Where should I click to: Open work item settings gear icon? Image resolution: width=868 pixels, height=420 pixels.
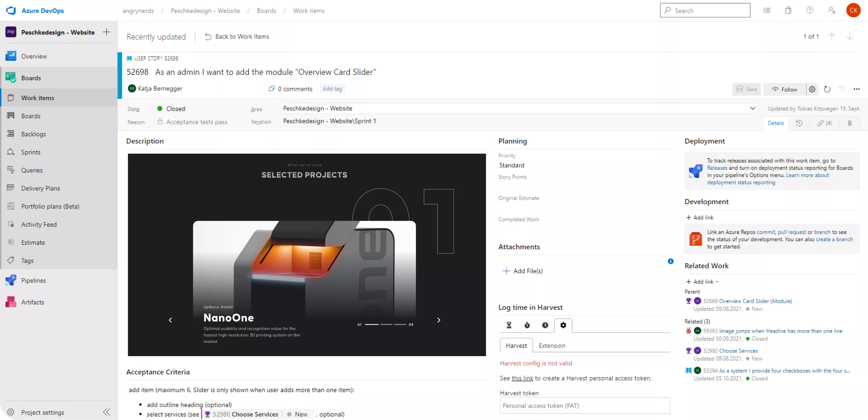[x=812, y=89]
